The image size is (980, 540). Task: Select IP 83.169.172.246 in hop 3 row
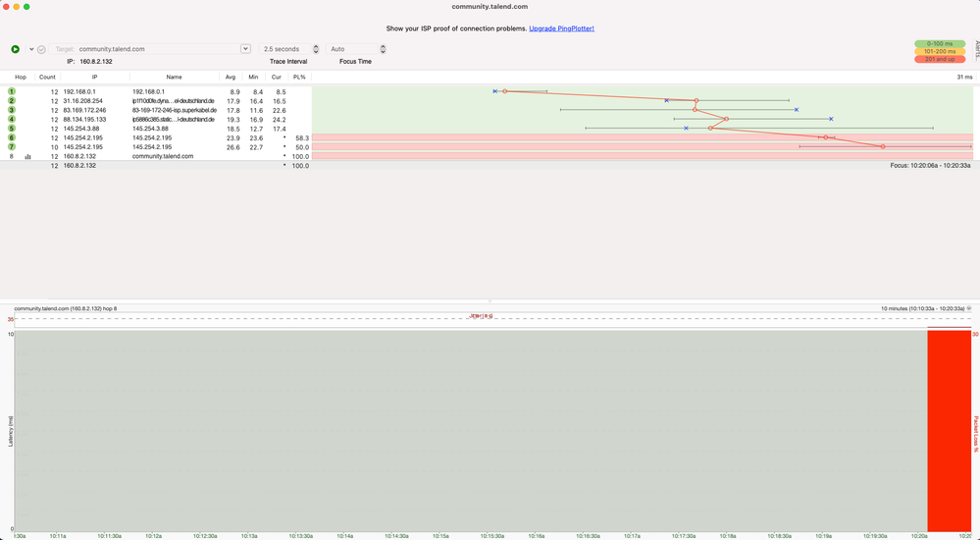tap(84, 110)
